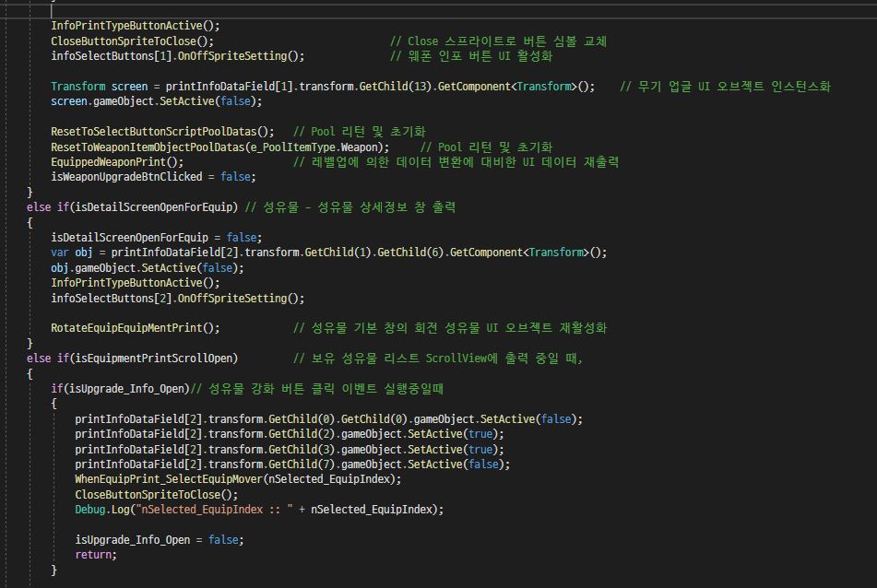Click the 'var obj = printInfoDataField[2]' line
This screenshot has width=877, height=588.
(329, 253)
